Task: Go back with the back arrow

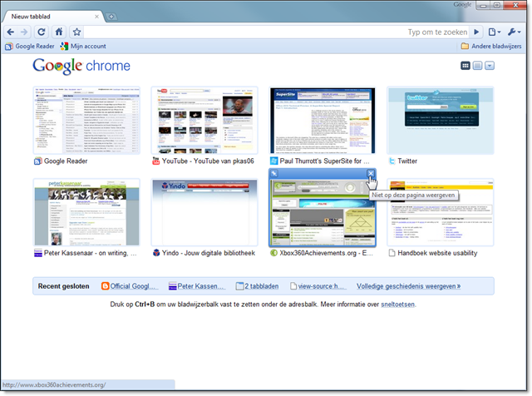Action: tap(11, 32)
